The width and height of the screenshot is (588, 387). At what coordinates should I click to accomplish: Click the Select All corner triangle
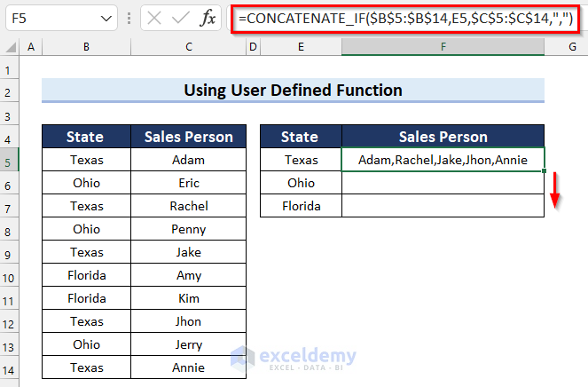coord(10,47)
